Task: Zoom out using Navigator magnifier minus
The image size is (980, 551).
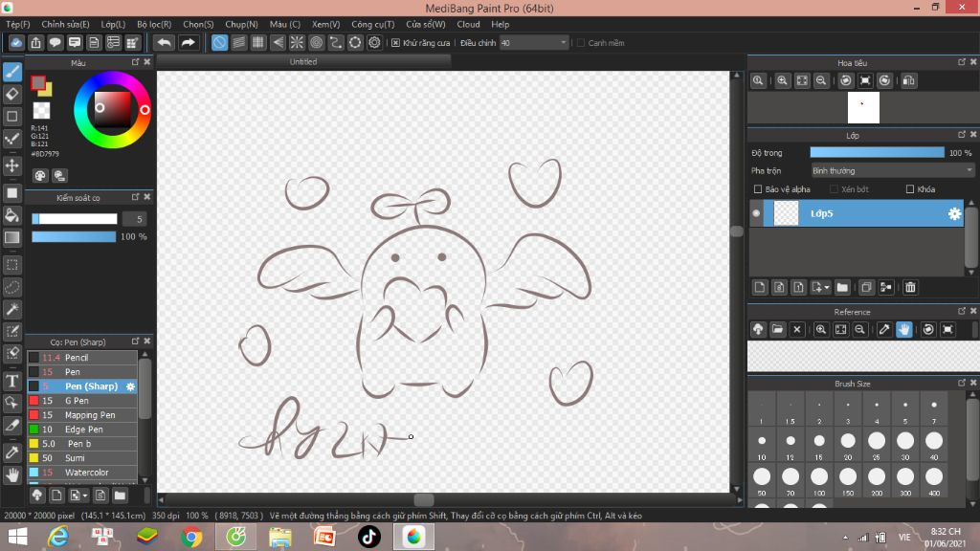Action: pos(821,80)
